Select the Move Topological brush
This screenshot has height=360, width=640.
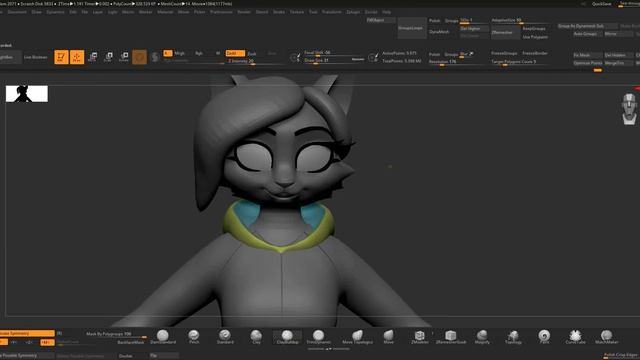tap(357, 337)
